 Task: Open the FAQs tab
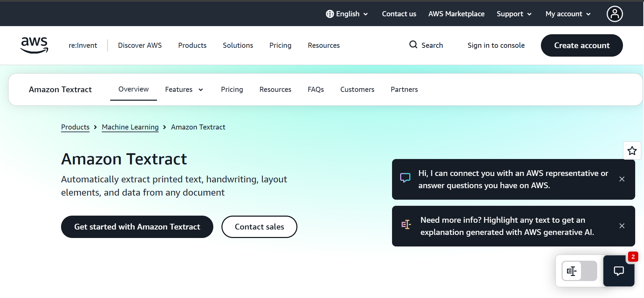pos(316,90)
